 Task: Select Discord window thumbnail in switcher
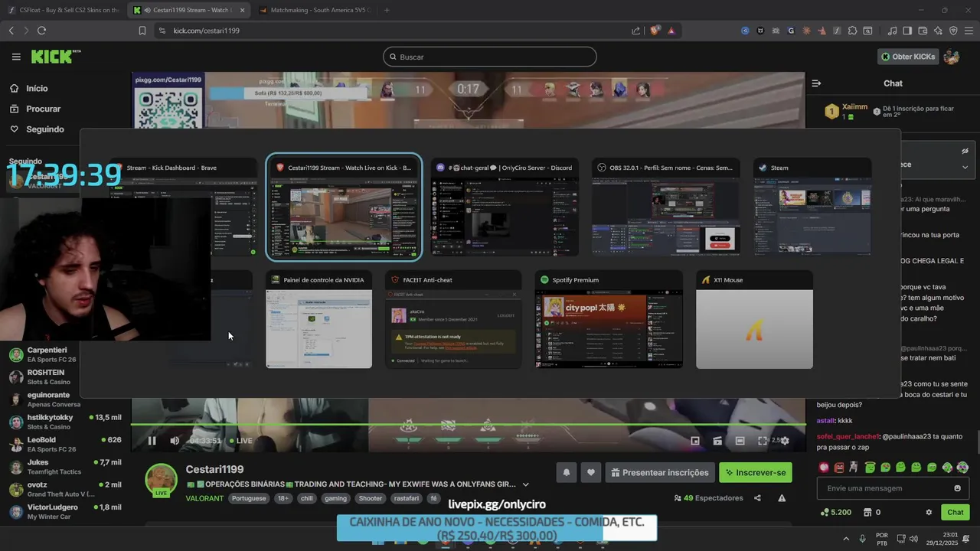(505, 207)
